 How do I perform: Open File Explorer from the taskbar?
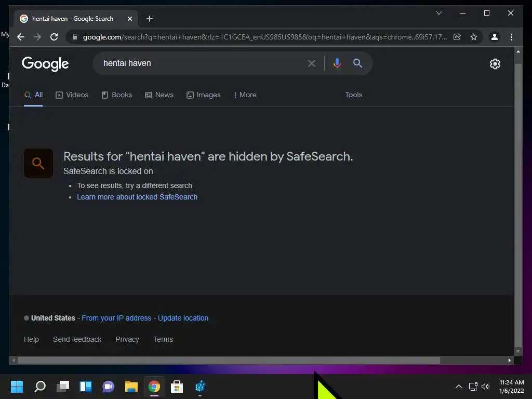[x=131, y=387]
